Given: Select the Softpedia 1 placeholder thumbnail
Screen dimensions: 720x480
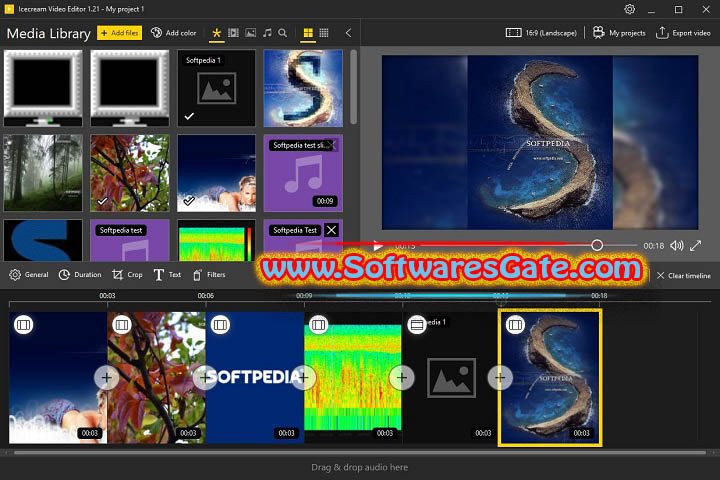Looking at the screenshot, I should [x=216, y=88].
